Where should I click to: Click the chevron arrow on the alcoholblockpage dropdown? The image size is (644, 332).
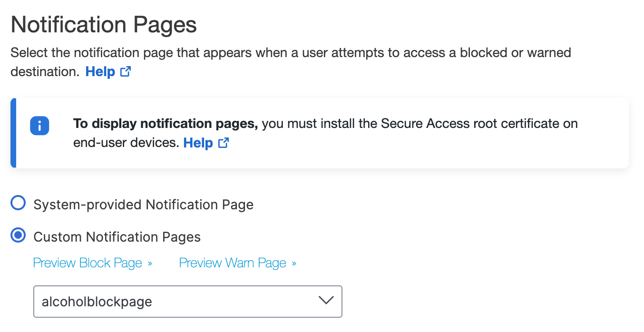pos(326,301)
